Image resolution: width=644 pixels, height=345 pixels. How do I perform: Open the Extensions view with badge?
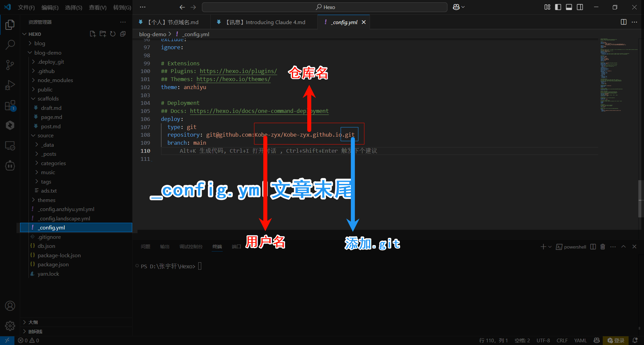coord(10,106)
